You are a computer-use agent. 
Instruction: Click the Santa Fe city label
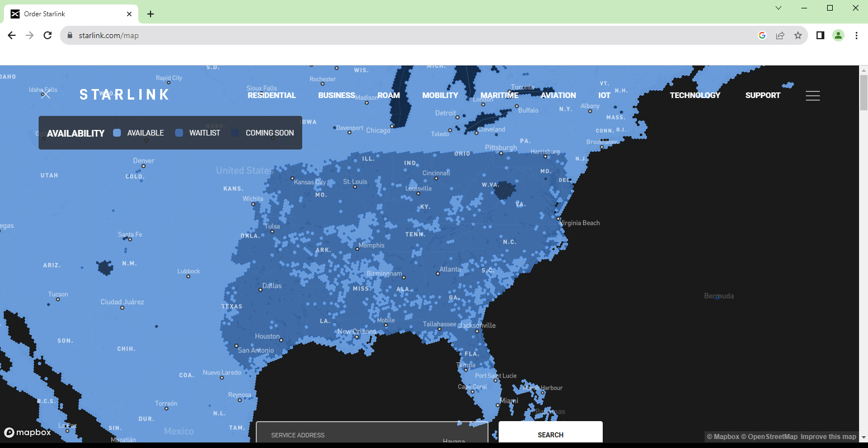(130, 235)
